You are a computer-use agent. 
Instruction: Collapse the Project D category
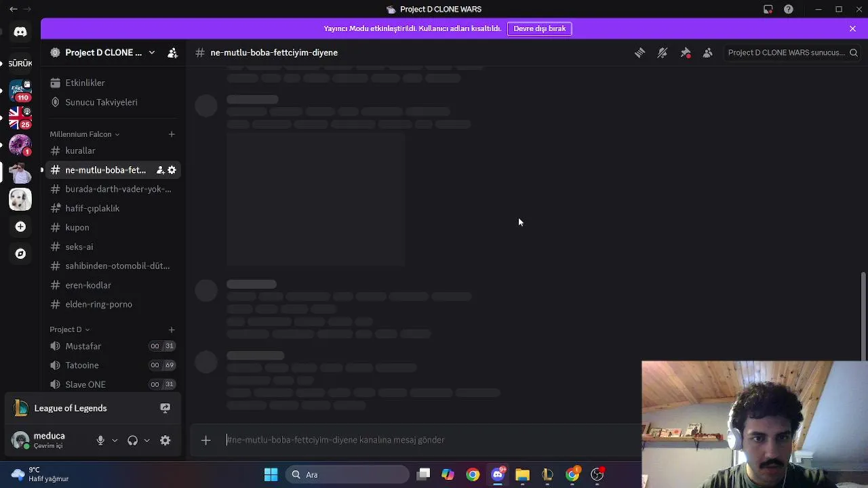(69, 329)
